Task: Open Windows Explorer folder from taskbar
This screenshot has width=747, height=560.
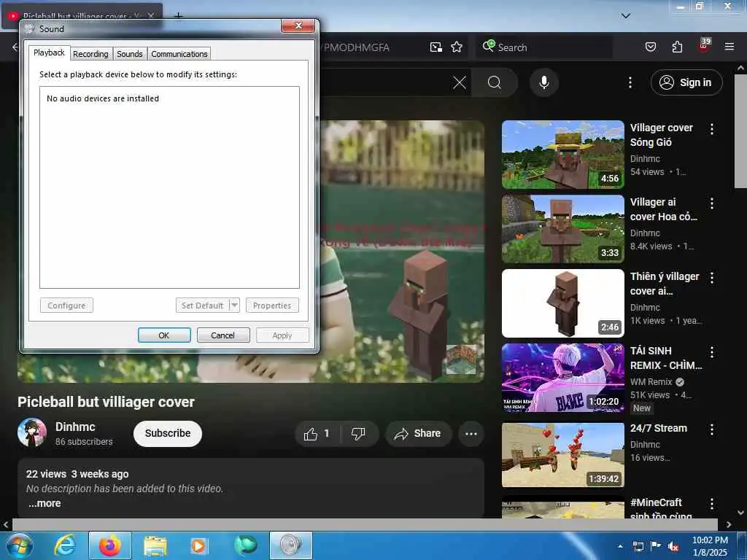Action: (x=155, y=545)
